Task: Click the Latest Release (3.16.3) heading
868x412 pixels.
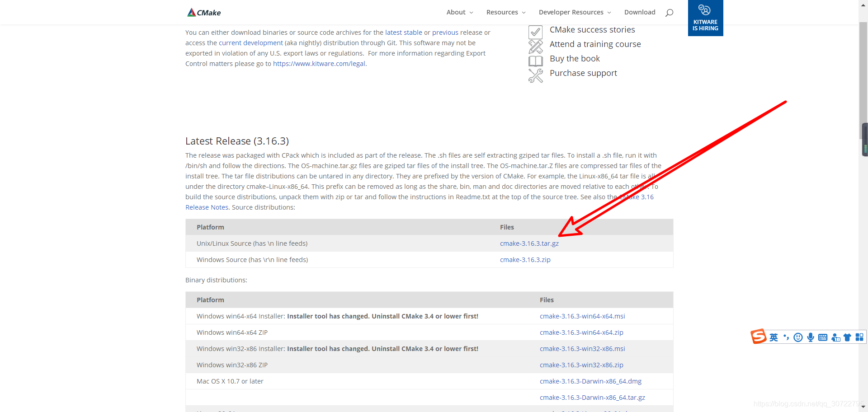Action: click(x=237, y=141)
